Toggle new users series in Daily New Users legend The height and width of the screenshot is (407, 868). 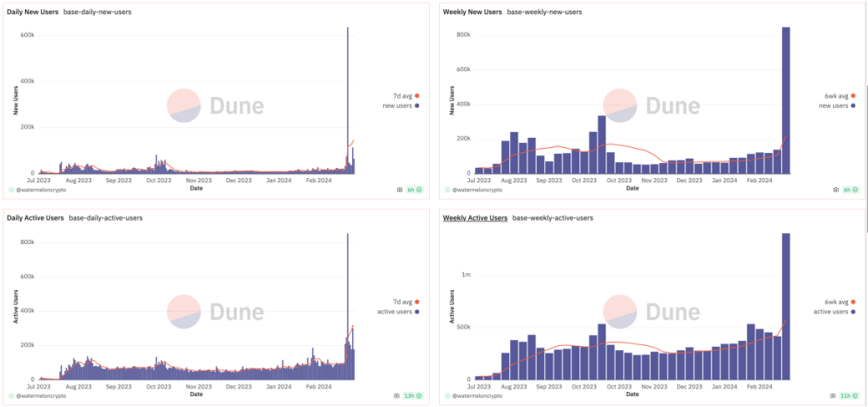(x=402, y=105)
